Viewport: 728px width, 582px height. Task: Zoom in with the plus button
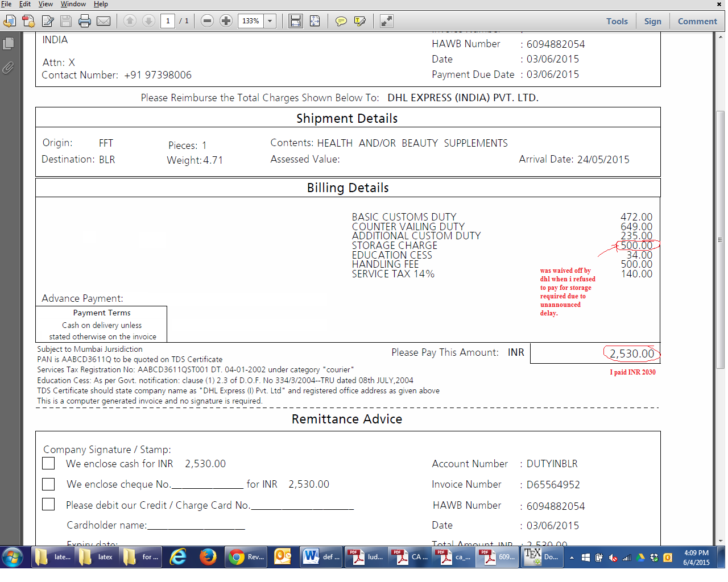pos(226,21)
